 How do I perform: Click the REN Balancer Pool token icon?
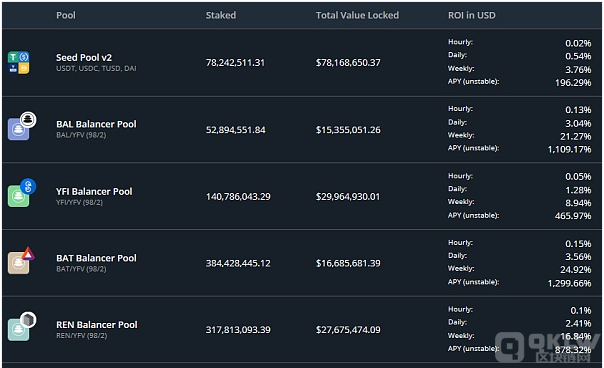tap(22, 326)
